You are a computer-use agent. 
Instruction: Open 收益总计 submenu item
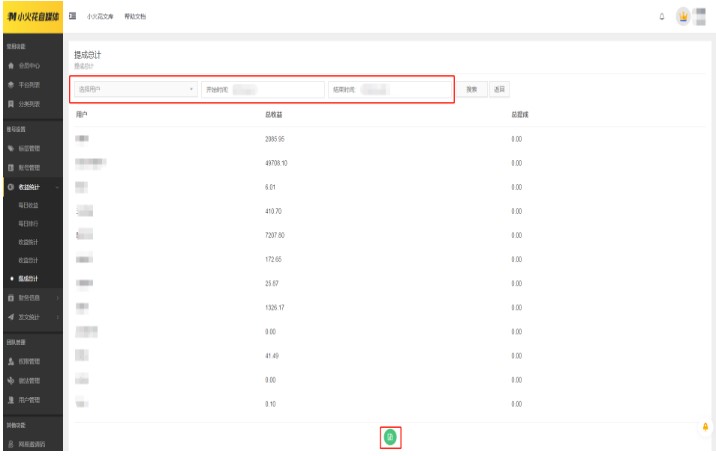click(x=28, y=260)
